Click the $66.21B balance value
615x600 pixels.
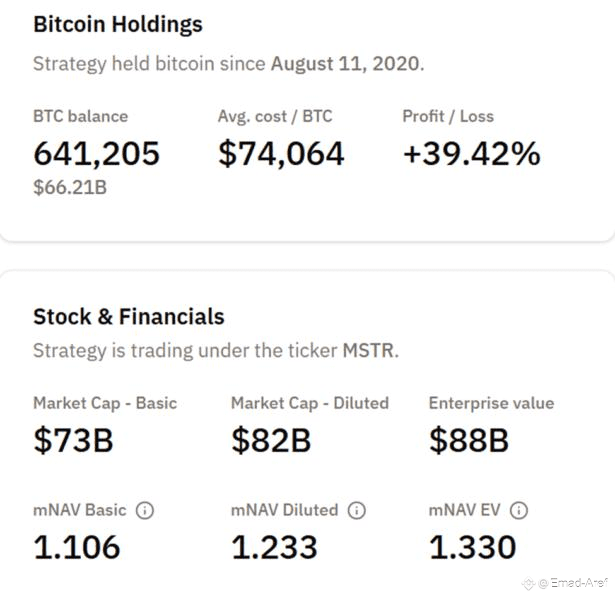pyautogui.click(x=70, y=186)
